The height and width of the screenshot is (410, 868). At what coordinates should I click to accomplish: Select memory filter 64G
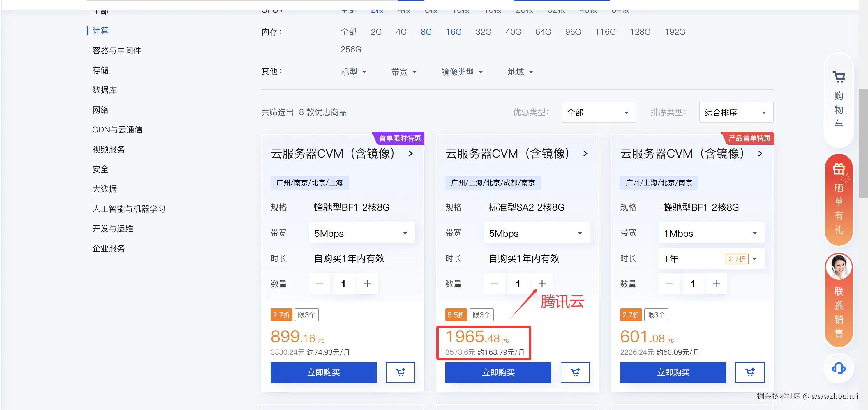(543, 32)
